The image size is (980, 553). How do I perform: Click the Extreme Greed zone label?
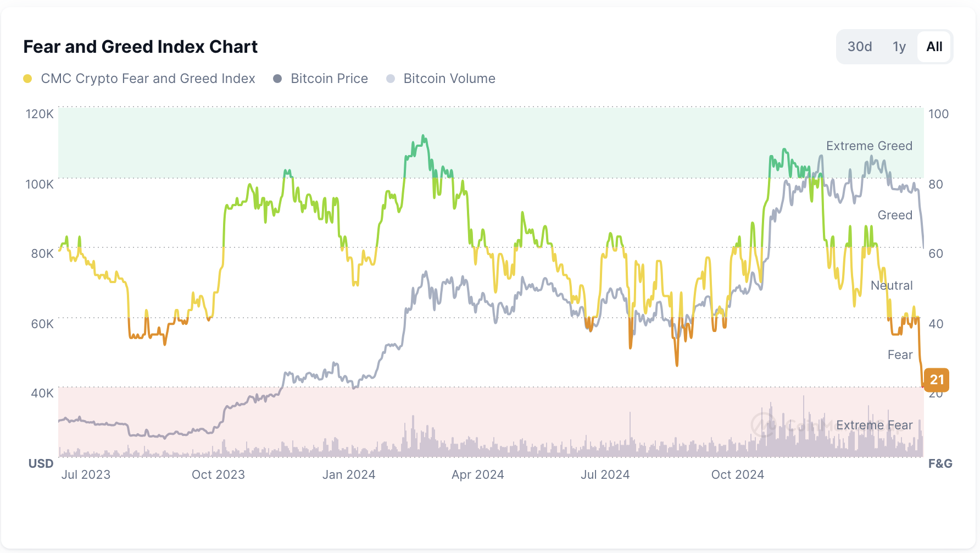pyautogui.click(x=869, y=146)
